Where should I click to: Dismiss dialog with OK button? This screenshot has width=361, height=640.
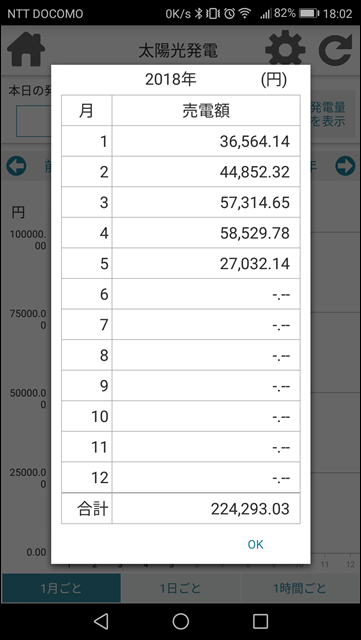coord(256,544)
